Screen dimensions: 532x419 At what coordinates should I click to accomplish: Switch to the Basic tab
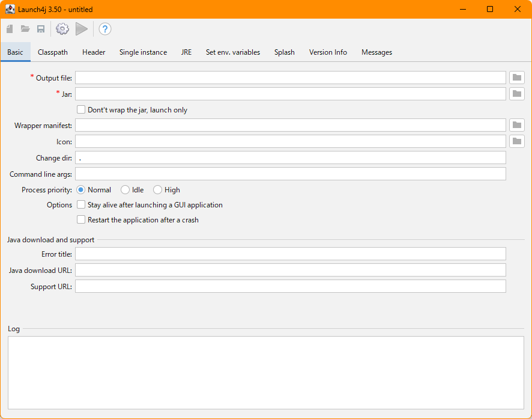[15, 52]
